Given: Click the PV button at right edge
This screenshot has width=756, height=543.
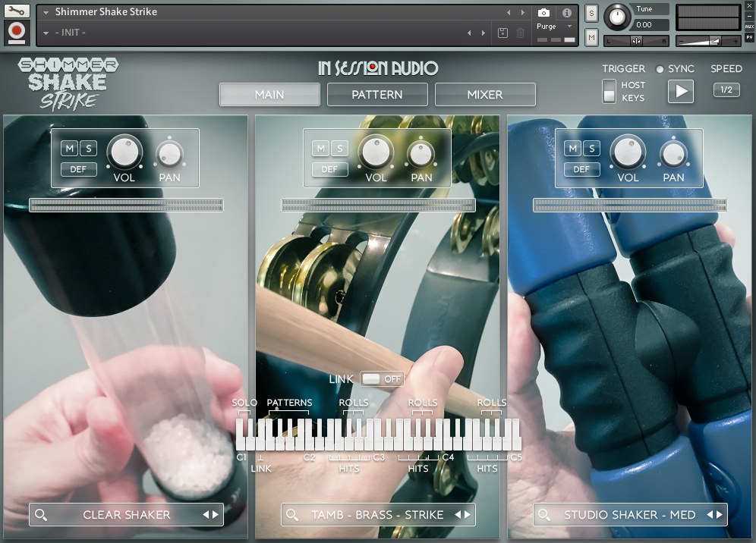Looking at the screenshot, I should point(749,37).
